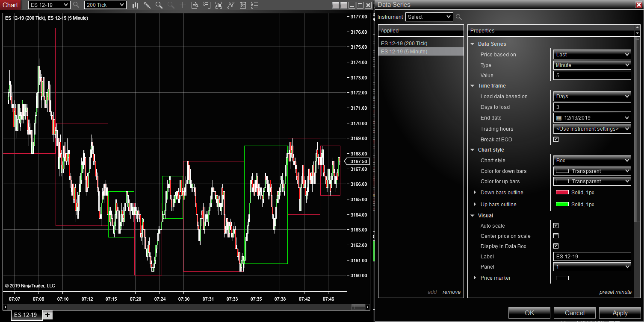Minimize the chart window
Viewport: 644px width, 322px height.
point(352,5)
